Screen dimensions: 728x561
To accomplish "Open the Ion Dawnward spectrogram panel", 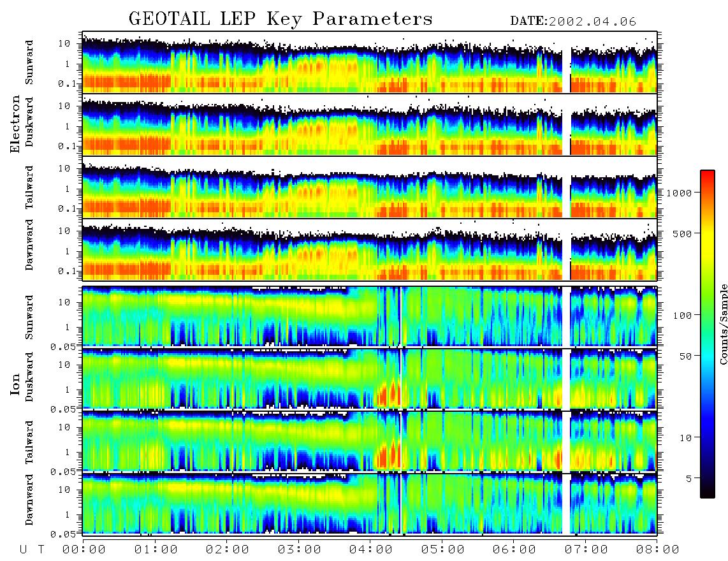I will coord(370,504).
